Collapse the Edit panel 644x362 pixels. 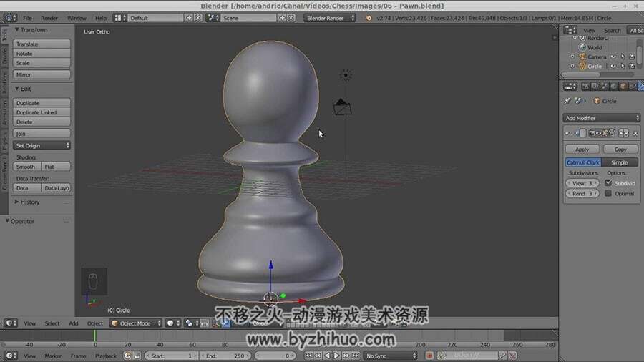point(17,89)
